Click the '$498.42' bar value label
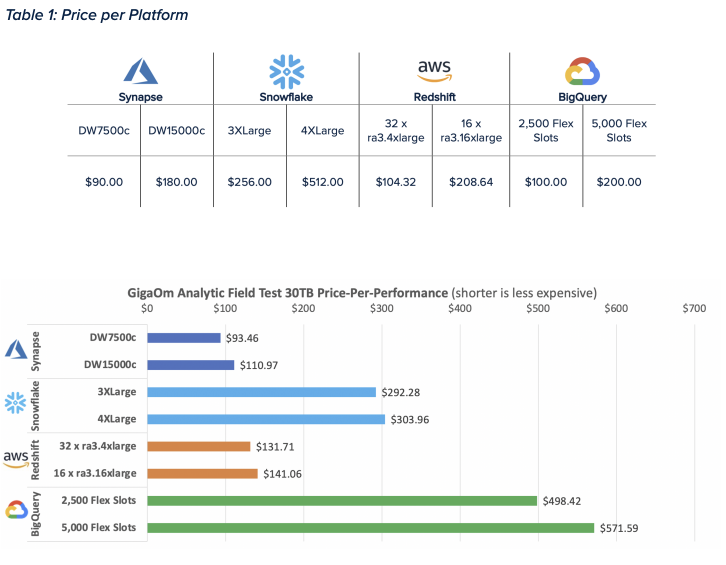Viewport: 726px width, 565px height. coord(562,501)
